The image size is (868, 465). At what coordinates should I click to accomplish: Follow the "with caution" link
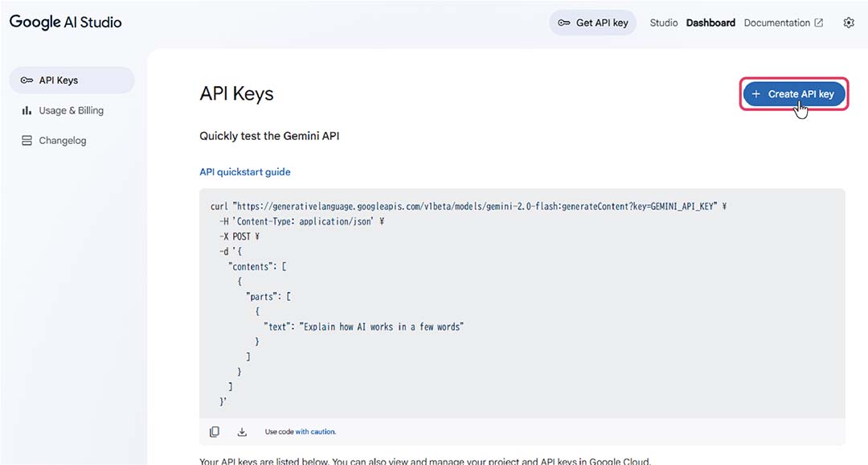pyautogui.click(x=316, y=432)
